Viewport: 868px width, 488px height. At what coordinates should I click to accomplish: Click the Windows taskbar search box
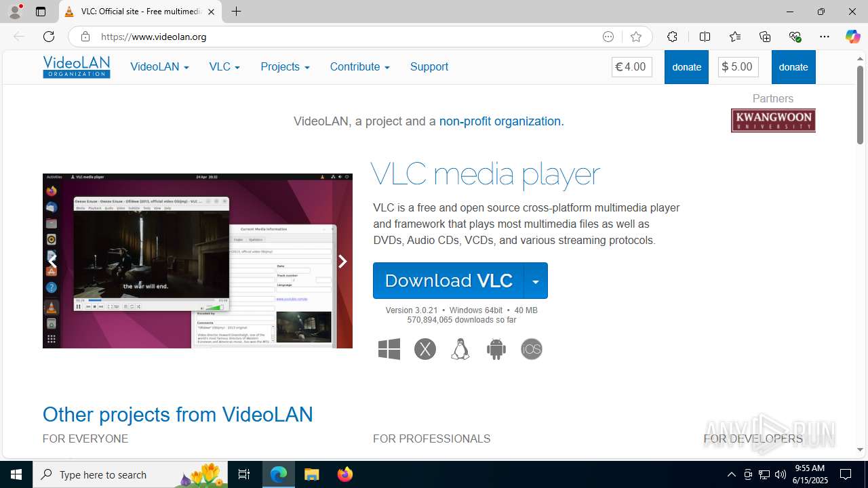pos(130,474)
